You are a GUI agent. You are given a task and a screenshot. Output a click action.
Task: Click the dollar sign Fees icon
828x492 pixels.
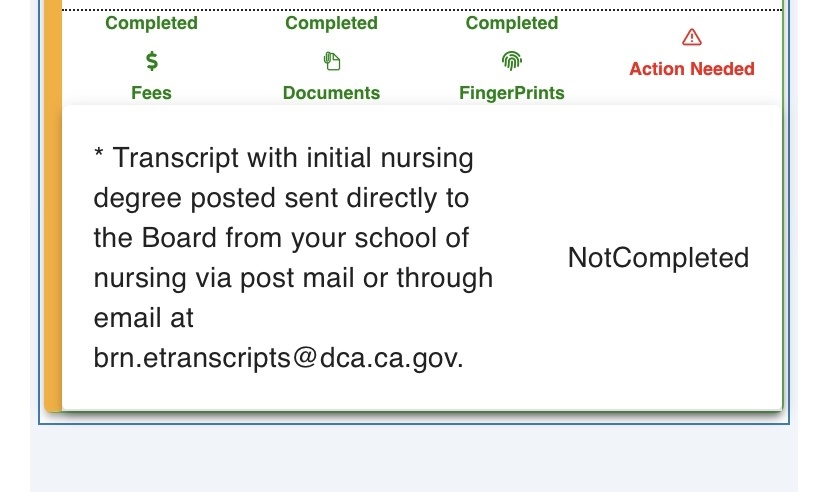point(152,61)
